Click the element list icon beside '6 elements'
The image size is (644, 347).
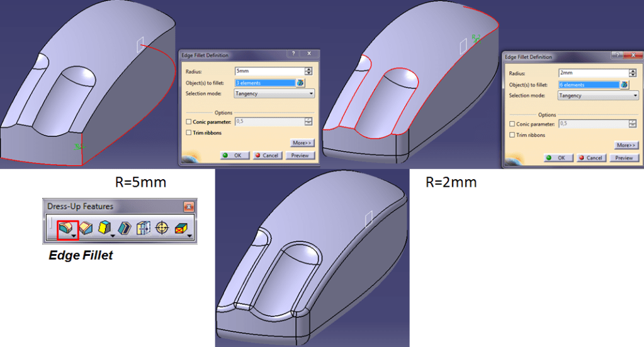[624, 85]
